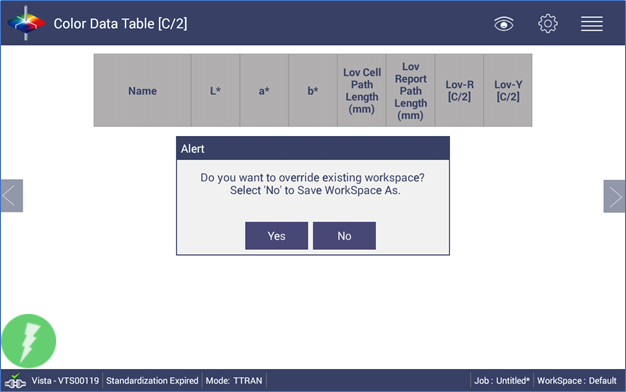This screenshot has height=392, width=626.
Task: Open the hamburger menu
Action: 592,24
